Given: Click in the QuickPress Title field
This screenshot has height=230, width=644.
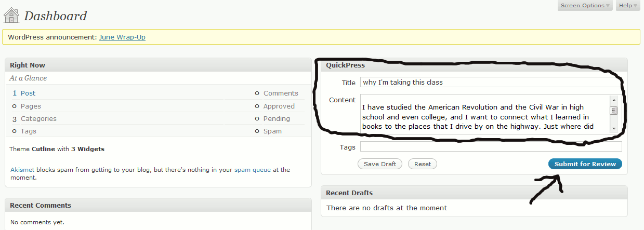Looking at the screenshot, I should pyautogui.click(x=491, y=82).
